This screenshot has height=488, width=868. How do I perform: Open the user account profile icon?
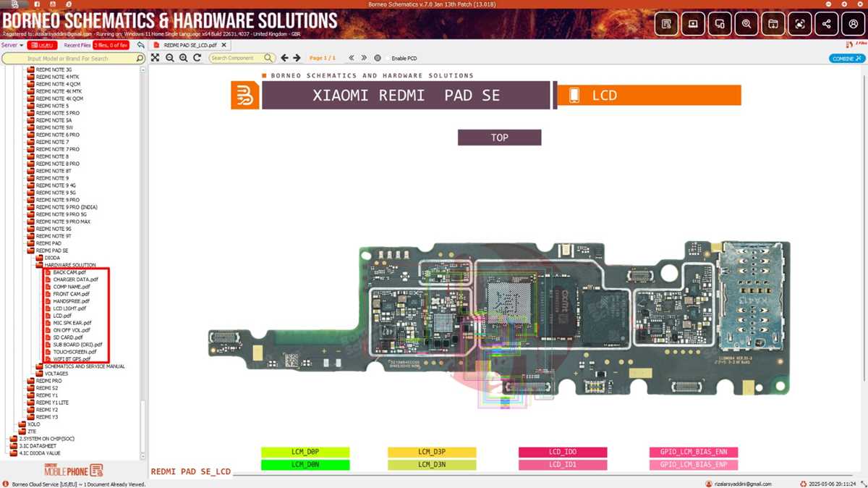pos(854,24)
